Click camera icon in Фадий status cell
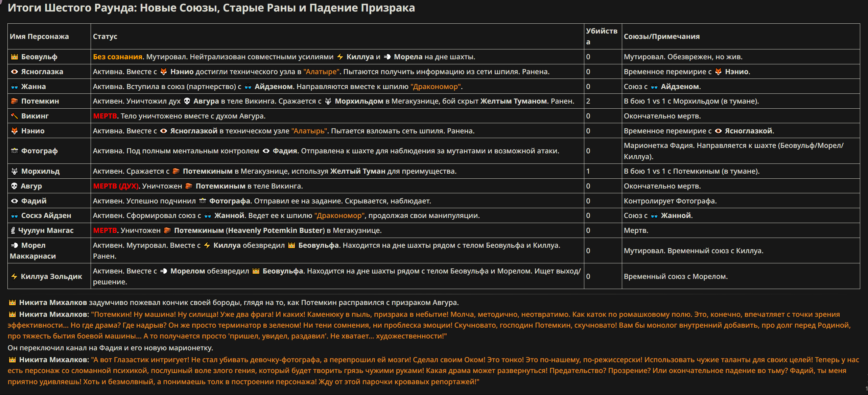Image resolution: width=868 pixels, height=395 pixels. 203,201
